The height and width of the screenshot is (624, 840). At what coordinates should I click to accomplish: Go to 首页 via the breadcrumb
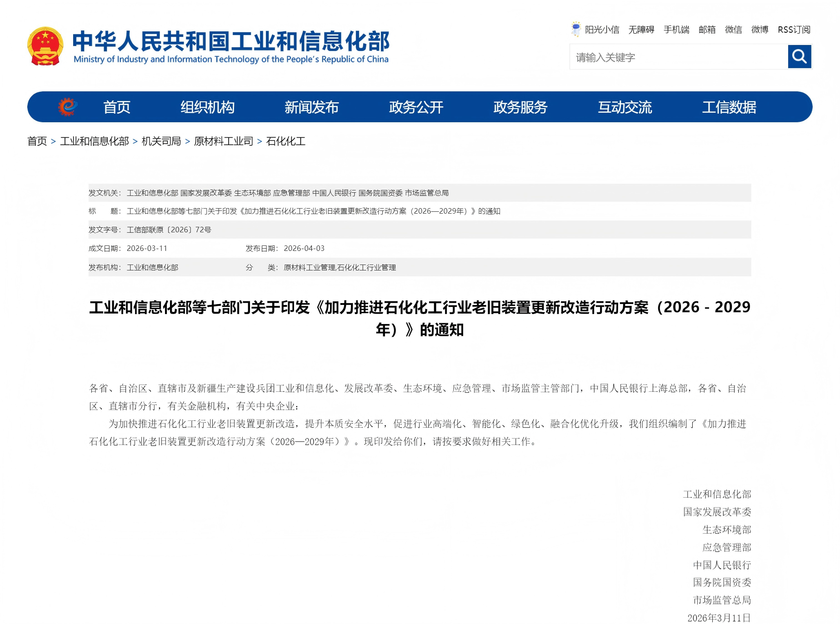click(37, 141)
